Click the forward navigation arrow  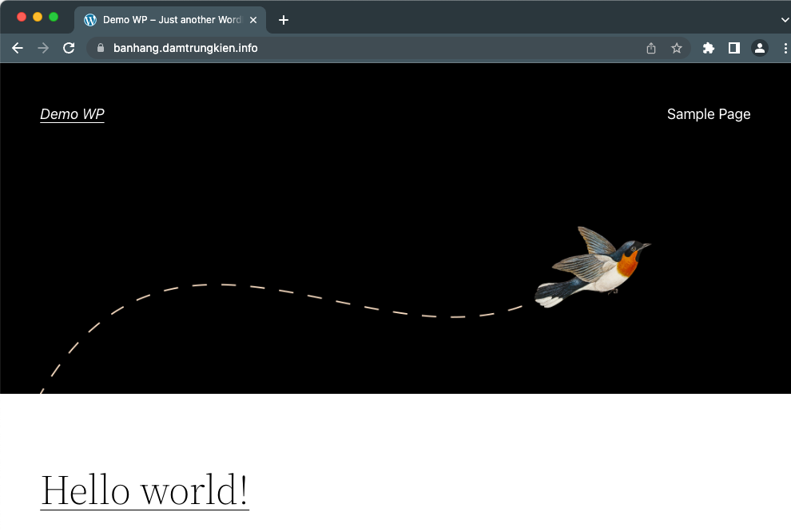pyautogui.click(x=43, y=48)
